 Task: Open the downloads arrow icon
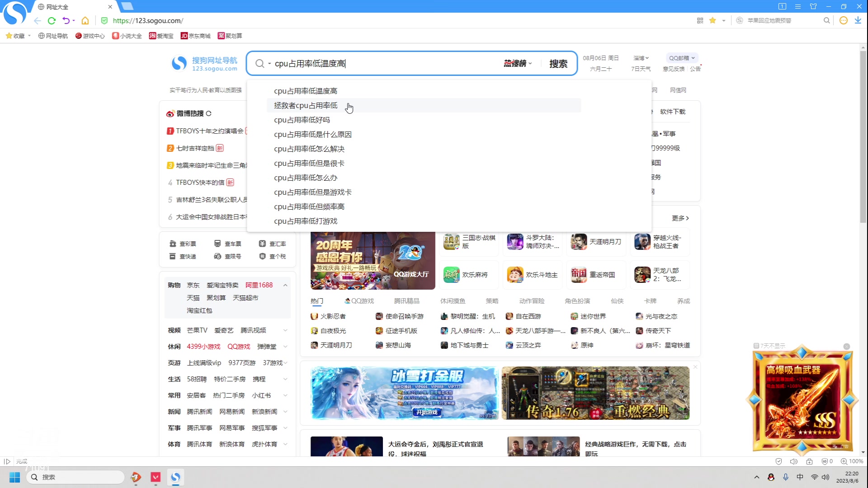coord(858,20)
